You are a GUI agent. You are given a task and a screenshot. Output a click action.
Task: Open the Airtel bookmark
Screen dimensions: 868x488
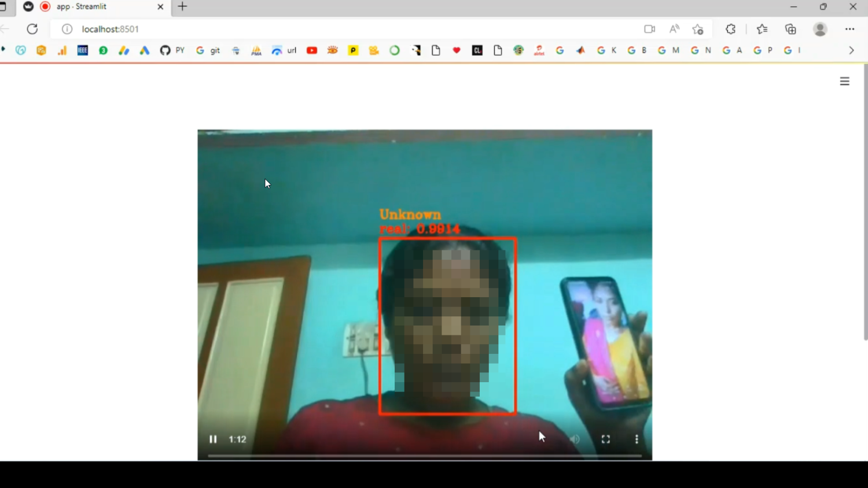click(x=539, y=50)
